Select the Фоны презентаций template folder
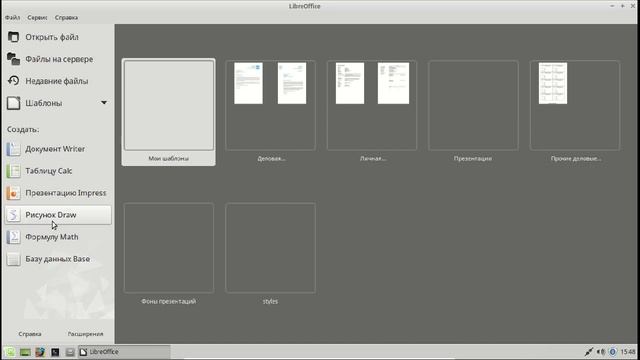The image size is (640, 360). click(169, 254)
